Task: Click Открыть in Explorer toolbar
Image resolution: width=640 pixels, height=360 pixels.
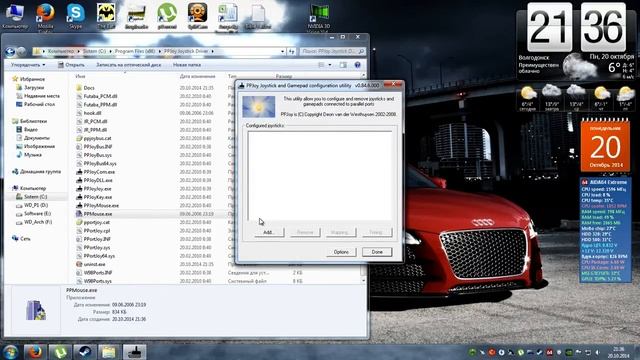Action: [x=71, y=65]
